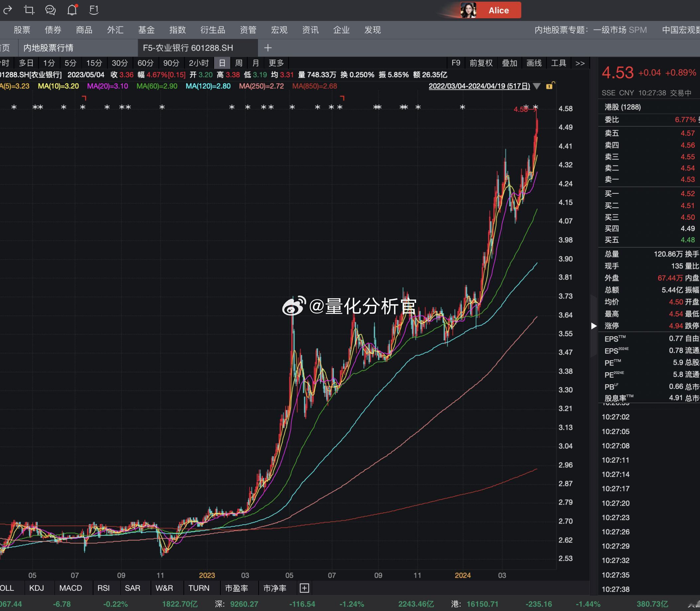Image resolution: width=700 pixels, height=611 pixels.
Task: Open 商品 menu
Action: pyautogui.click(x=84, y=30)
